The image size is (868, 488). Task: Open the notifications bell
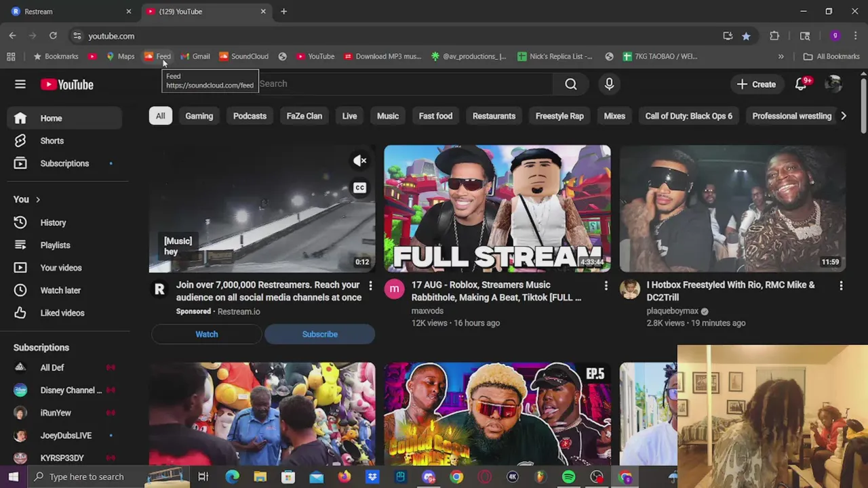pyautogui.click(x=802, y=84)
